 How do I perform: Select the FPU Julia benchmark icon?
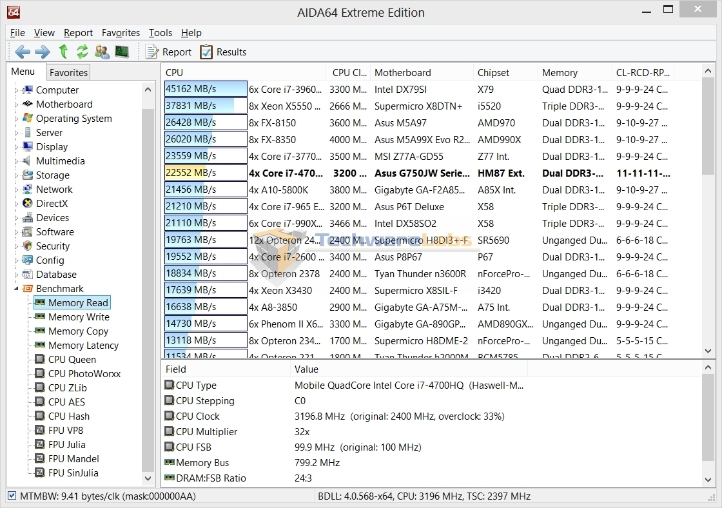tap(40, 444)
